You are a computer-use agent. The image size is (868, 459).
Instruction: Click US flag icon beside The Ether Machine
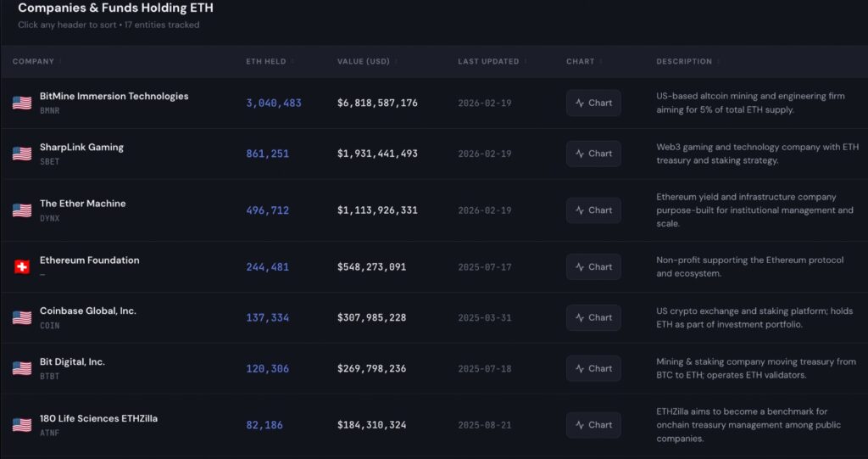point(22,210)
